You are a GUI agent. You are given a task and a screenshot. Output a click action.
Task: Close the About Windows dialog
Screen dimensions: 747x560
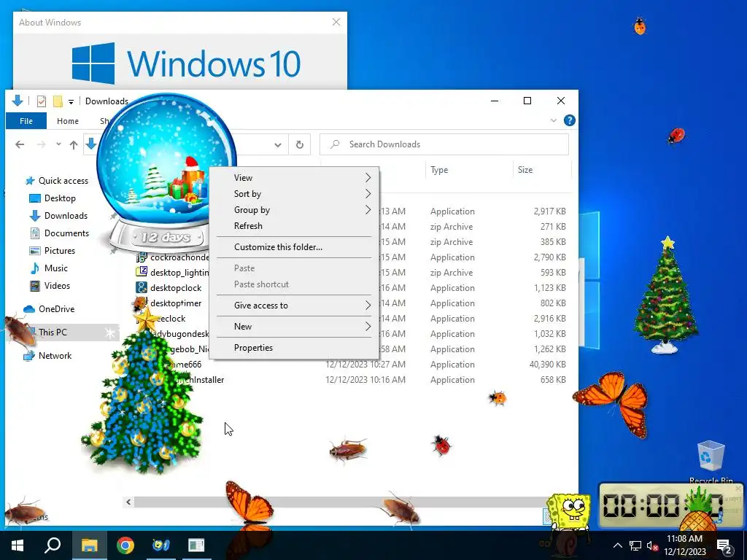(336, 22)
